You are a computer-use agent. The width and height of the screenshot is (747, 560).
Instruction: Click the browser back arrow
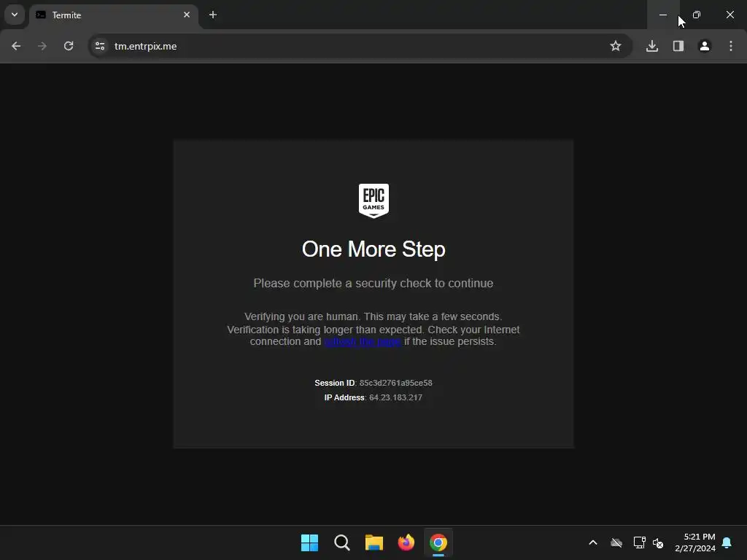[x=16, y=46]
